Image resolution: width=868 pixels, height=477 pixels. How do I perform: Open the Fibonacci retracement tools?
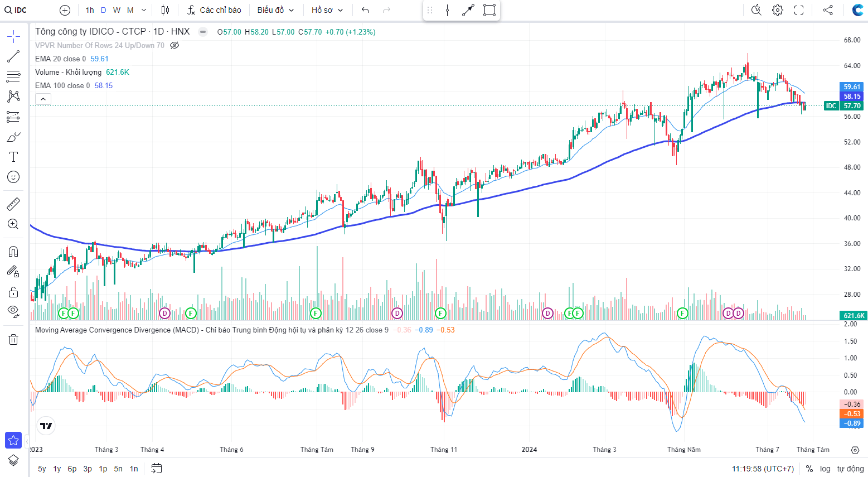point(13,76)
